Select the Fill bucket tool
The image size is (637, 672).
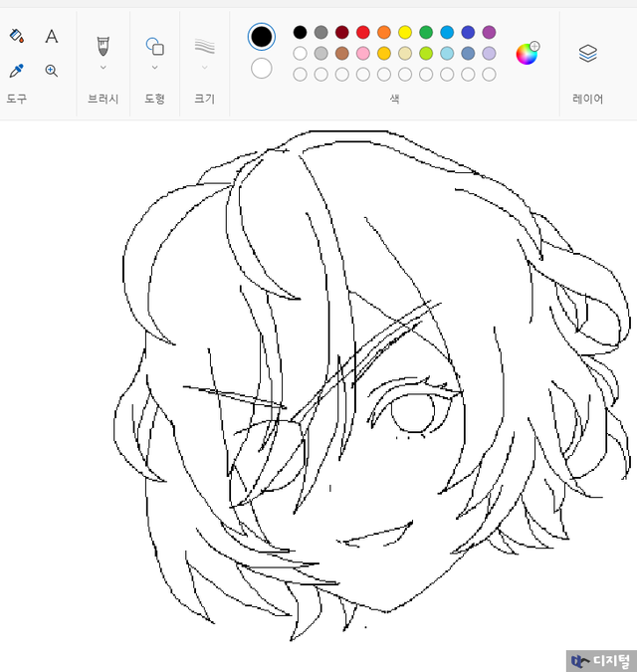16,37
